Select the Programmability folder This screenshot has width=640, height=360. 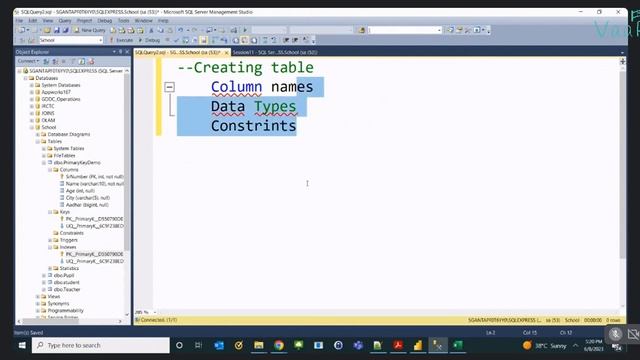[65, 311]
